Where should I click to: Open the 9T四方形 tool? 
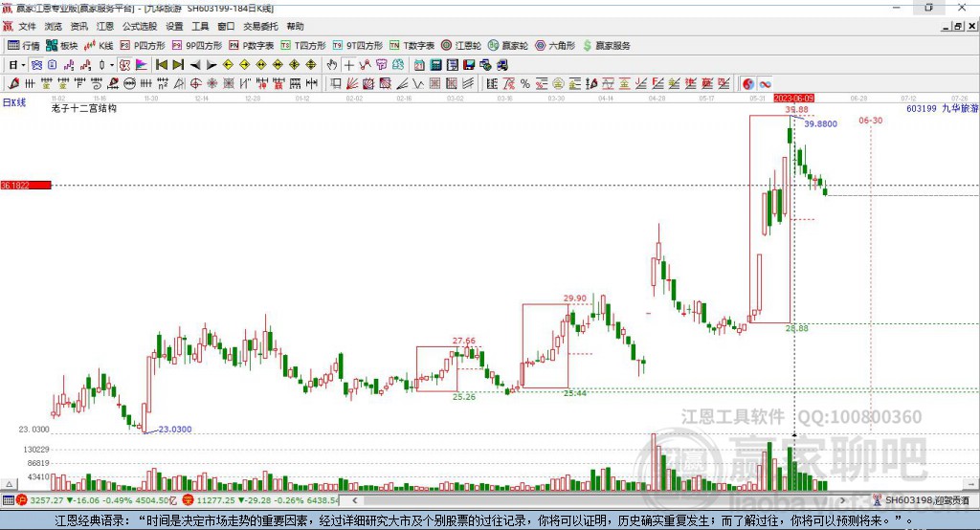pos(358,46)
